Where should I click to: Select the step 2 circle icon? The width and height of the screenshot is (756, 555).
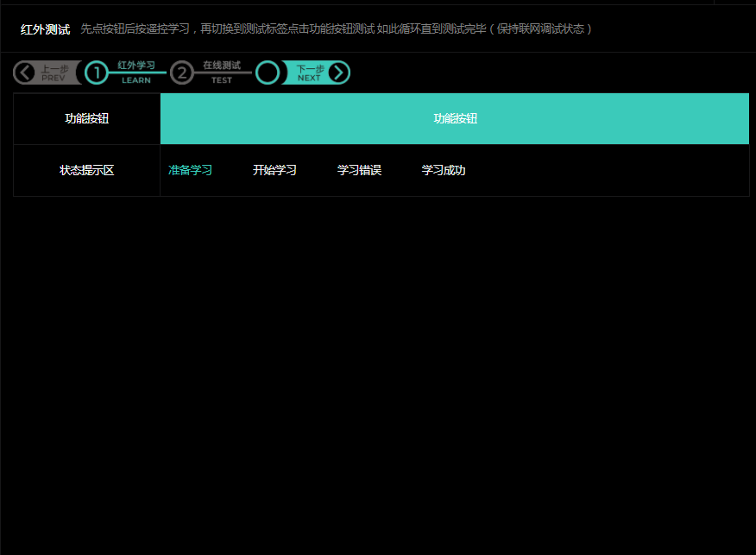click(x=181, y=73)
